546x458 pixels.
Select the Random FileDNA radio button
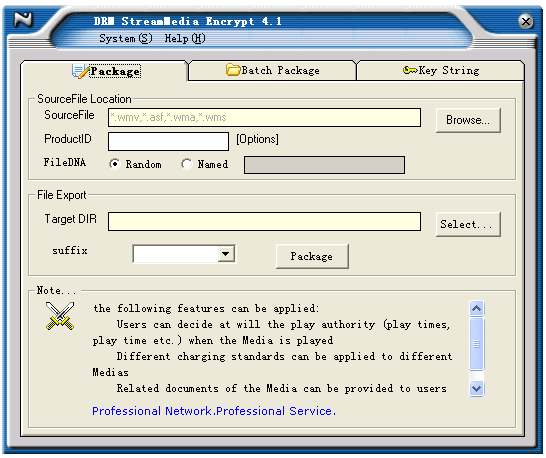pos(115,164)
